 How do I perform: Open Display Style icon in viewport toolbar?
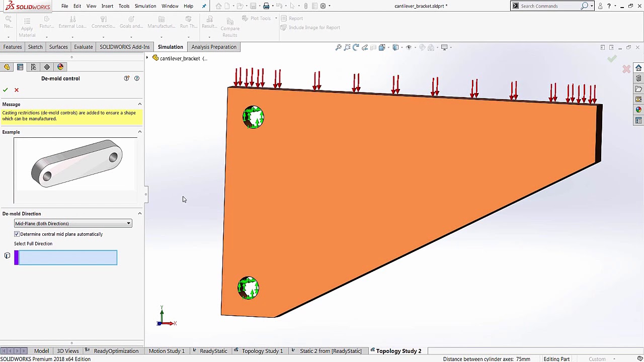pos(395,47)
